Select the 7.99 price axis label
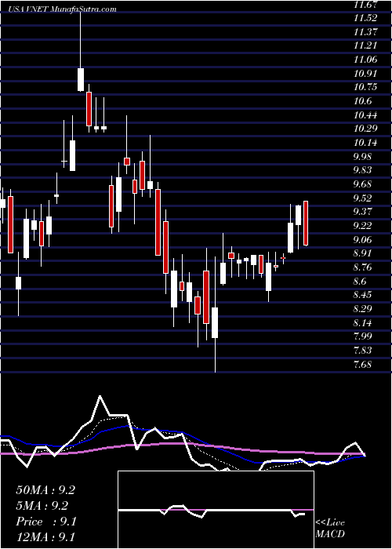 [x=362, y=336]
